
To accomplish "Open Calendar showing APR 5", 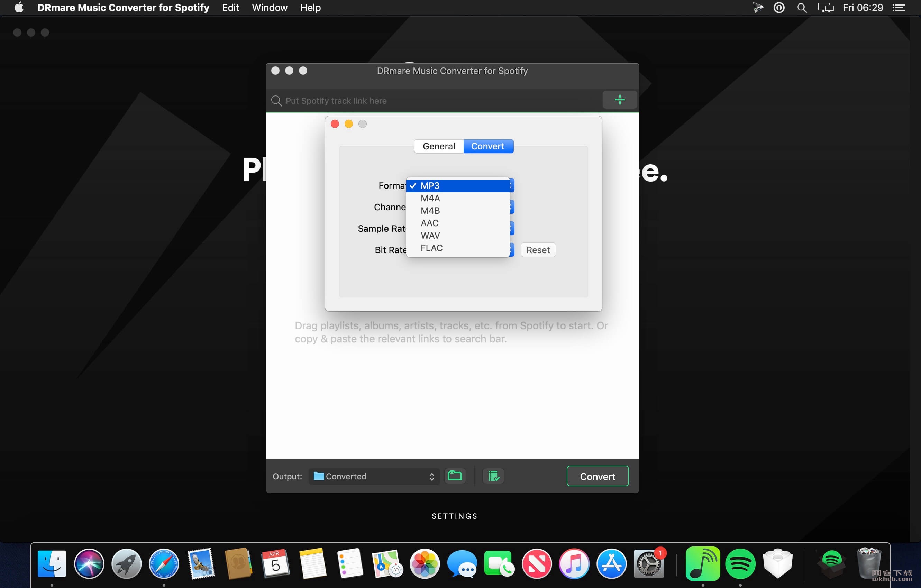I will [x=275, y=563].
